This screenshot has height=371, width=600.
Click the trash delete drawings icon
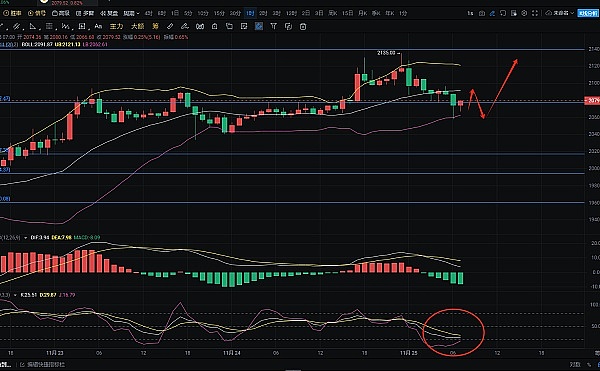pos(303,26)
